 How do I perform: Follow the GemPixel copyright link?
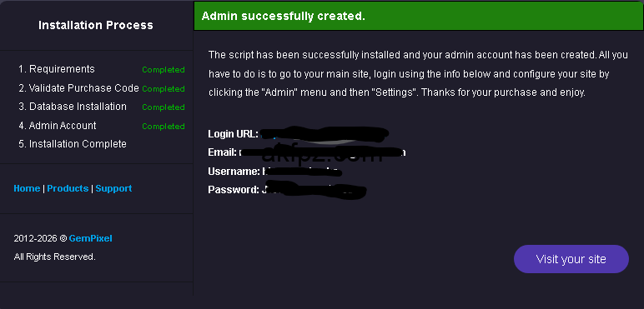point(90,238)
